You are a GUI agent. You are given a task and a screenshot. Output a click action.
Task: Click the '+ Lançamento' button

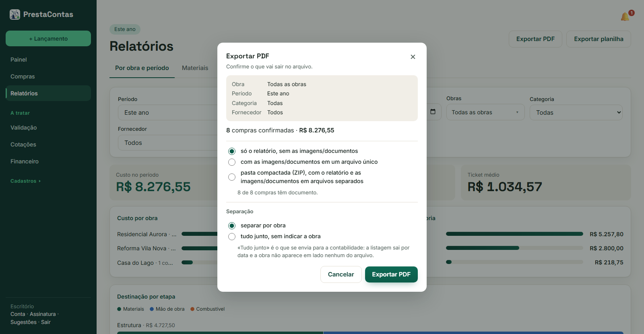[x=48, y=39]
